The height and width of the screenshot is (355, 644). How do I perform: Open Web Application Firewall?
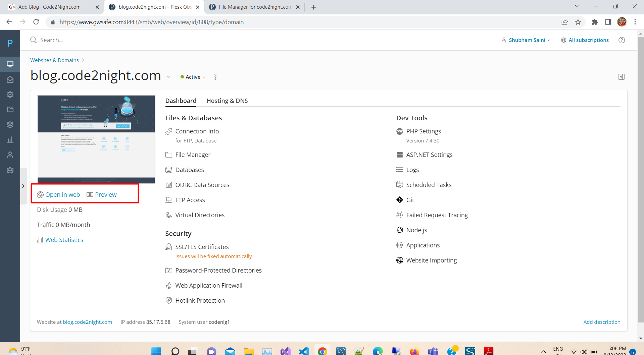point(209,286)
